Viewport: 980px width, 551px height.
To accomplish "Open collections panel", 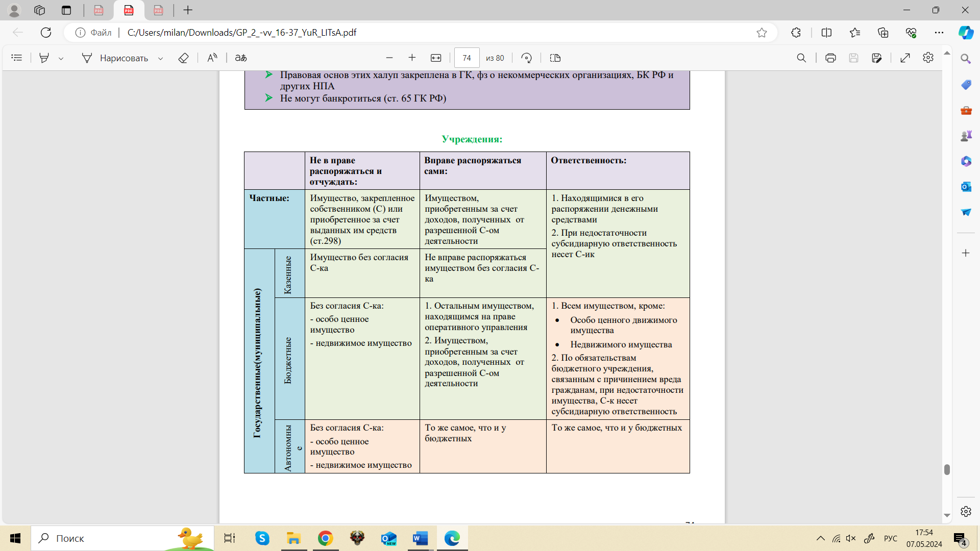I will point(883,33).
